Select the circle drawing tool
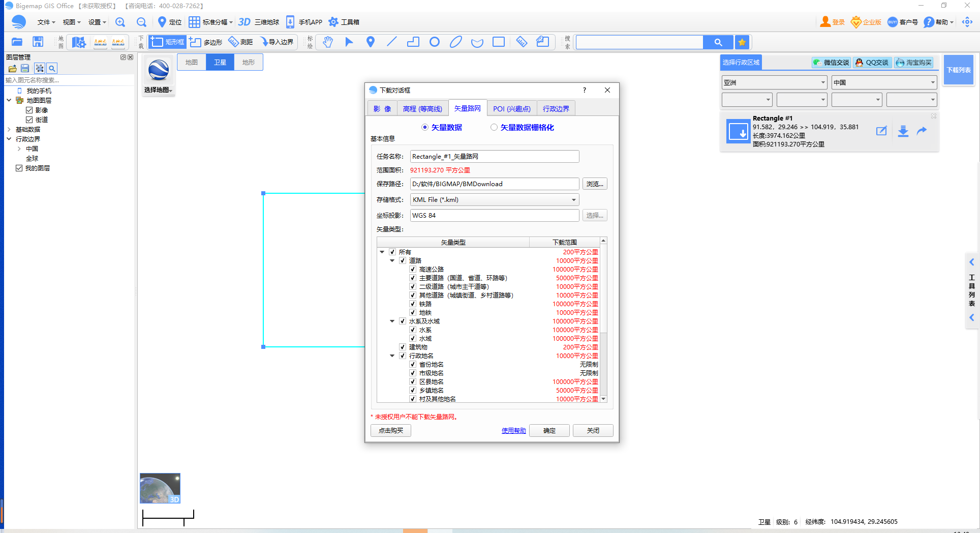The width and height of the screenshot is (980, 533). 435,42
